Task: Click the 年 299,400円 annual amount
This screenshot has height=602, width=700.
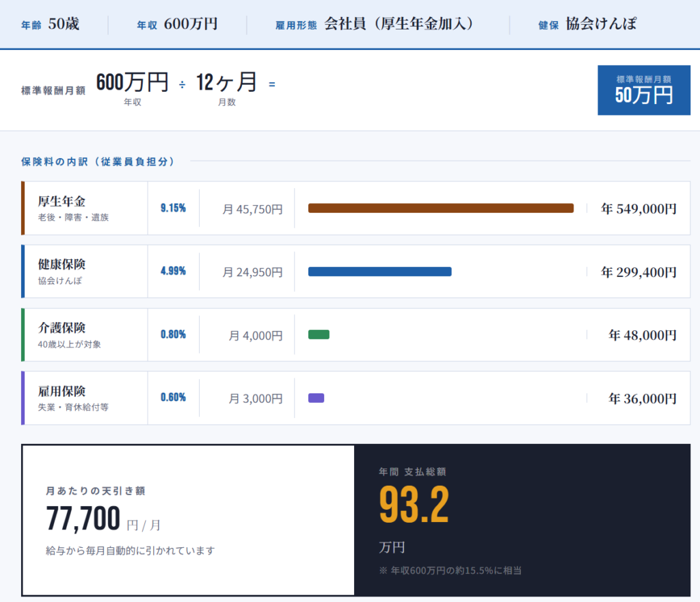Action: [638, 272]
